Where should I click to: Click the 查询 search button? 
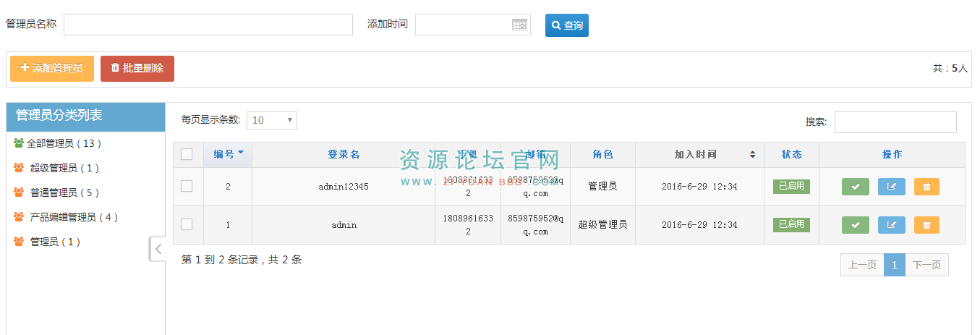pos(567,25)
